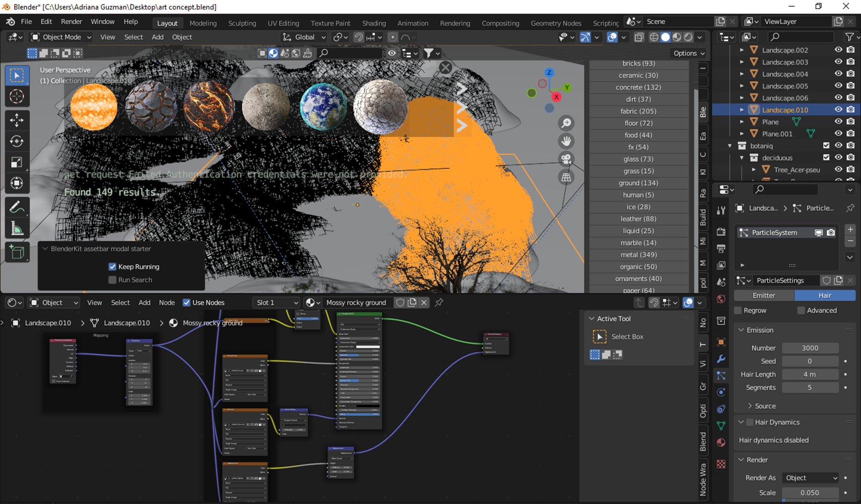Screen dimensions: 861x504
Task: Pin the properties editor context
Action: [850, 208]
